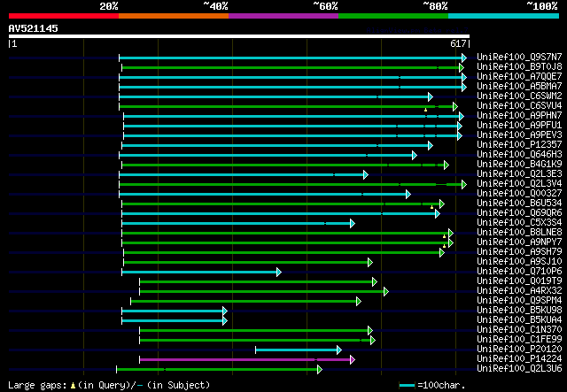The image size is (567, 392).
Task: Click the UniRef100_A9PFU1 label
Action: tap(519, 125)
